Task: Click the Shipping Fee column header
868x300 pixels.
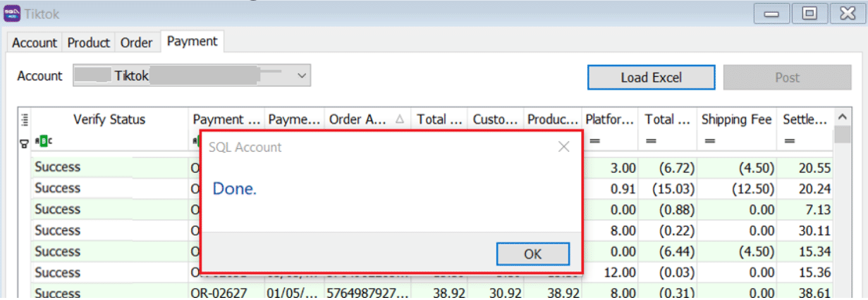Action: coord(737,119)
